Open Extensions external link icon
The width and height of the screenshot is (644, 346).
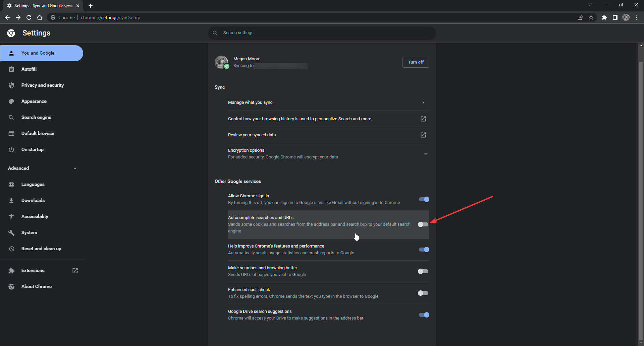point(75,270)
